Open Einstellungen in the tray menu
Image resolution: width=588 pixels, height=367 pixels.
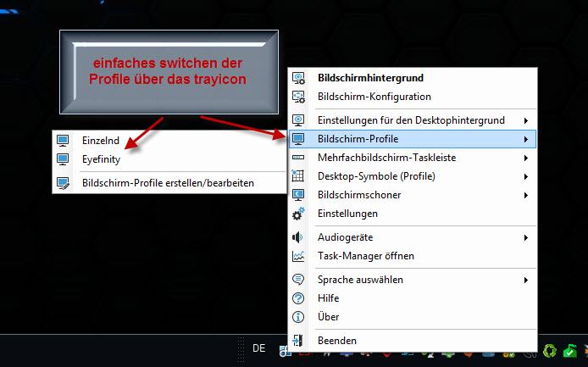[413, 214]
